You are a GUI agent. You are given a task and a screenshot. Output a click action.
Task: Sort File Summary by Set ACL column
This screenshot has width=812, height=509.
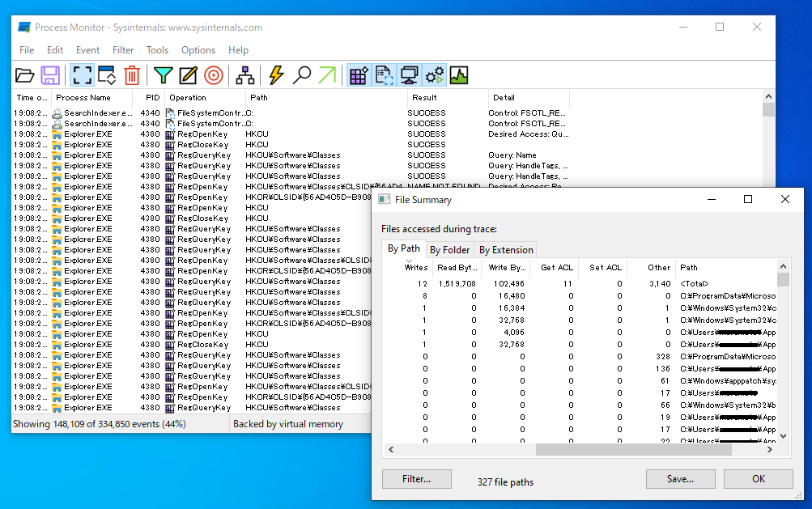pyautogui.click(x=603, y=267)
